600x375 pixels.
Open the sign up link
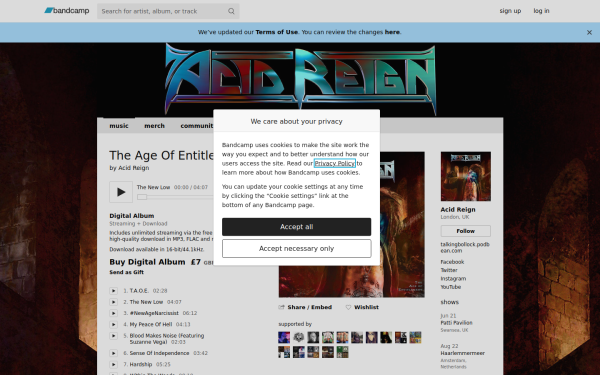[x=510, y=11]
